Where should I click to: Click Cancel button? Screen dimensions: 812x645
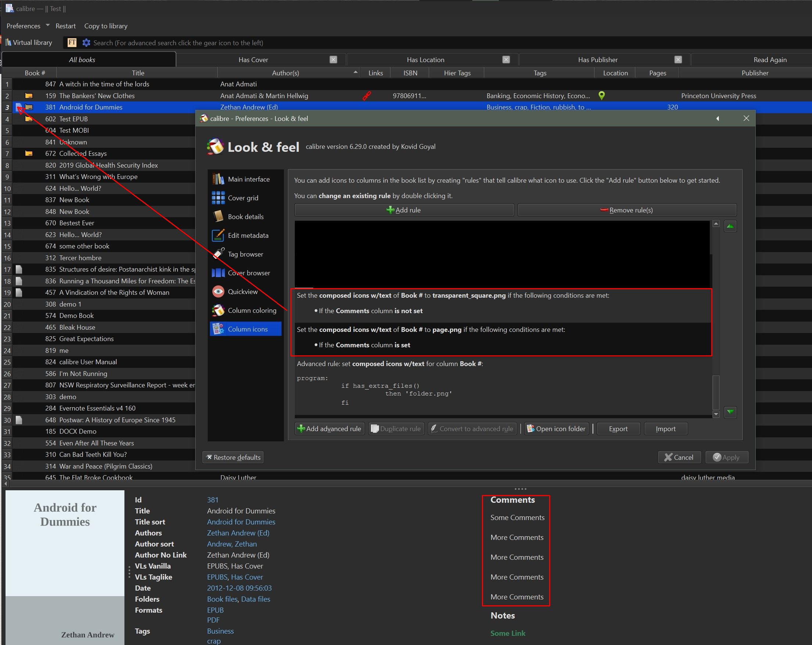[x=679, y=457]
